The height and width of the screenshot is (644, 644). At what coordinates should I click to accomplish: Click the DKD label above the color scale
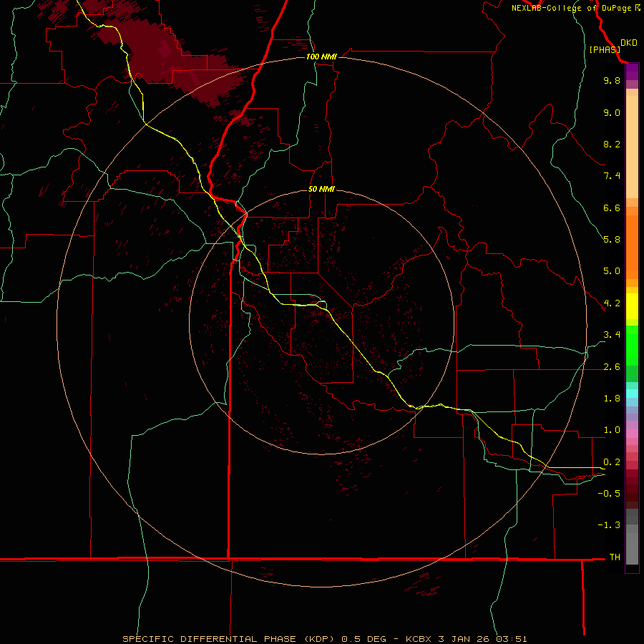click(629, 43)
